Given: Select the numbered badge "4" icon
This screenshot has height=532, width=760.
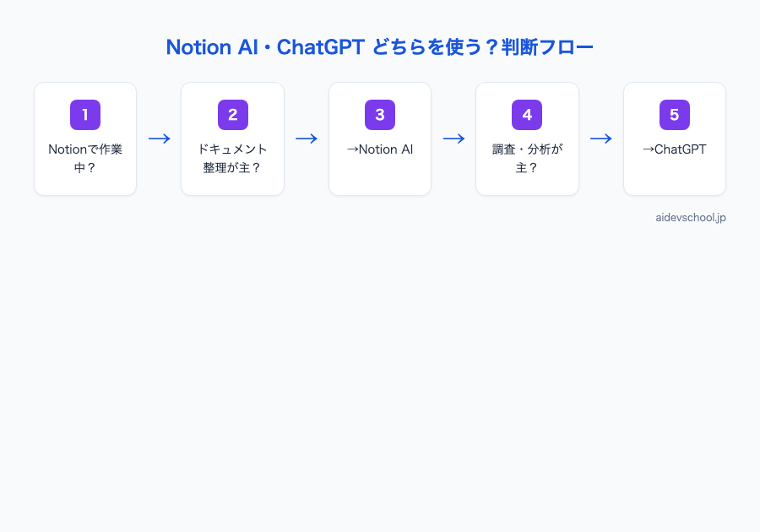Looking at the screenshot, I should coord(527,115).
